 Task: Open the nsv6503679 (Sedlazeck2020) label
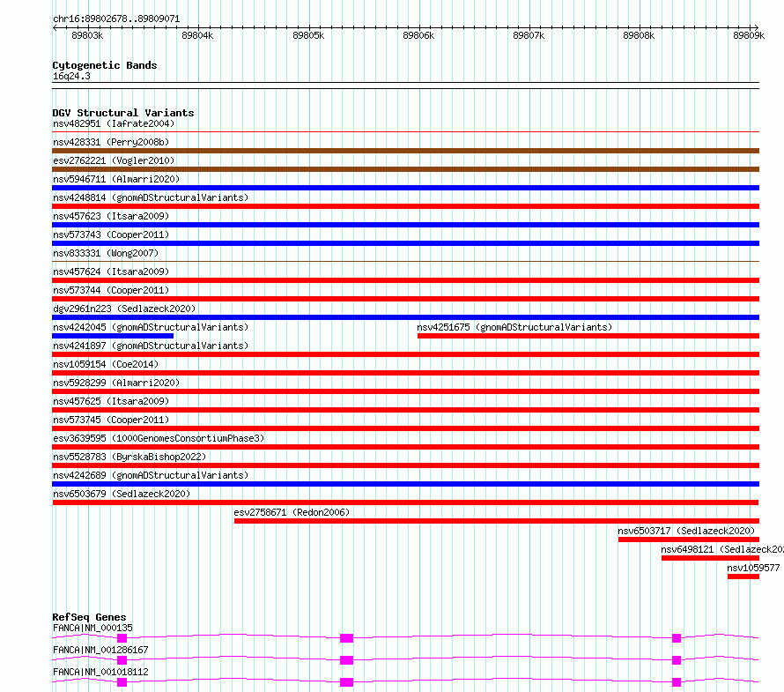(122, 494)
